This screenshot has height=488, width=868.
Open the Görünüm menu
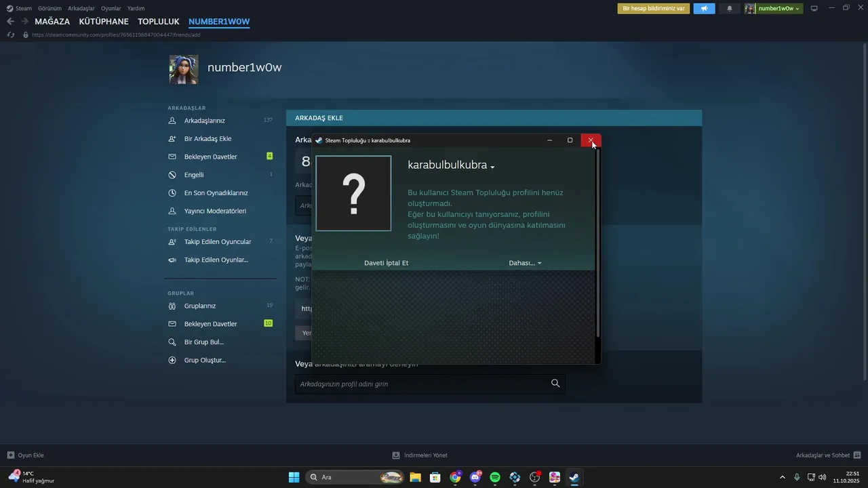50,8
